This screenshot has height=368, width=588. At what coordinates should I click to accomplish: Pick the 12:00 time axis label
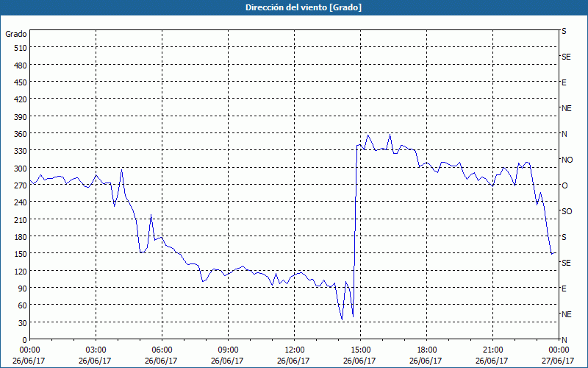(x=295, y=350)
